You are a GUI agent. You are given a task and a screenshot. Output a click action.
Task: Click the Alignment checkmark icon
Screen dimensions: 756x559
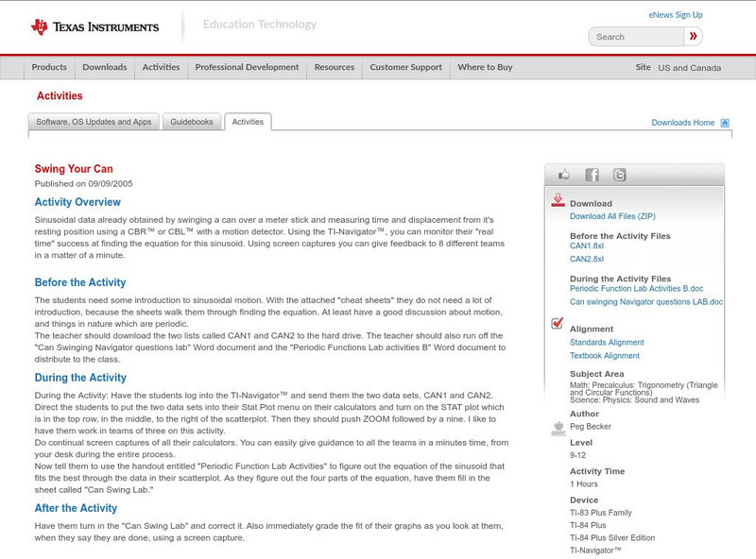coord(558,323)
